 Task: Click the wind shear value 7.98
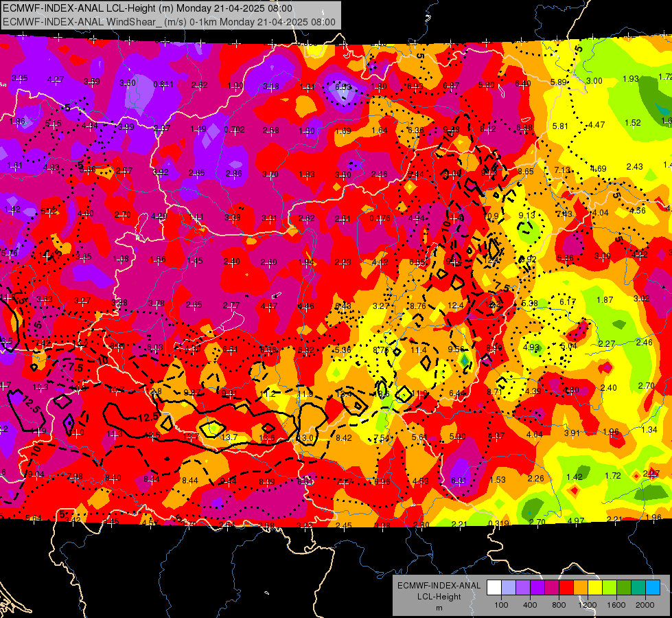75,476
